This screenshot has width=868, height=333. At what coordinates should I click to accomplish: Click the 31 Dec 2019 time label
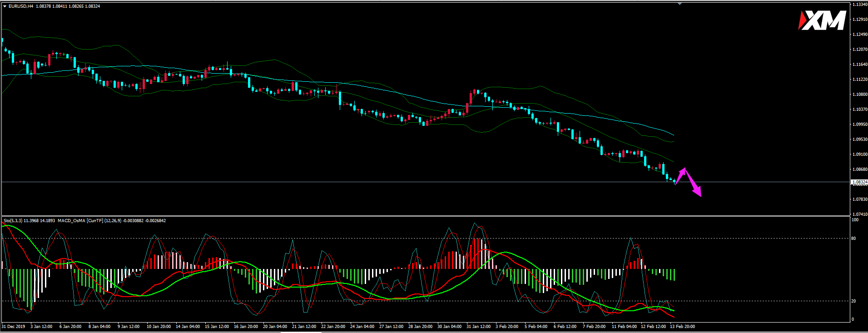click(x=14, y=327)
